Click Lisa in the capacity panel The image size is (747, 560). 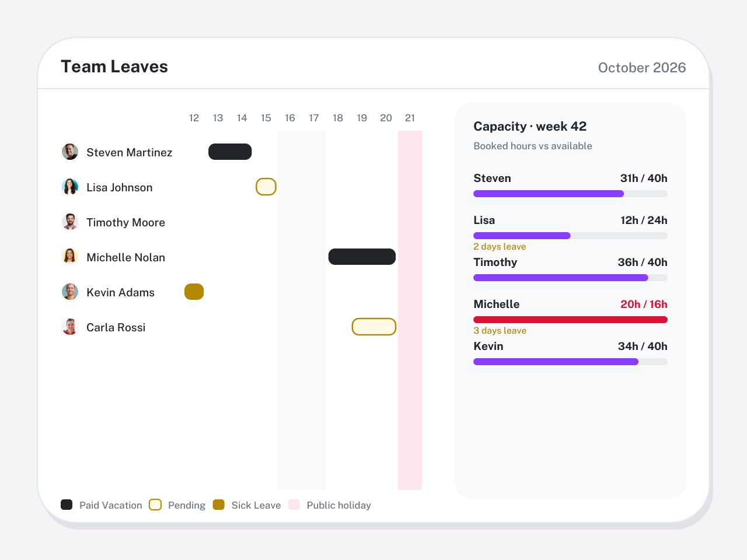[x=484, y=220]
